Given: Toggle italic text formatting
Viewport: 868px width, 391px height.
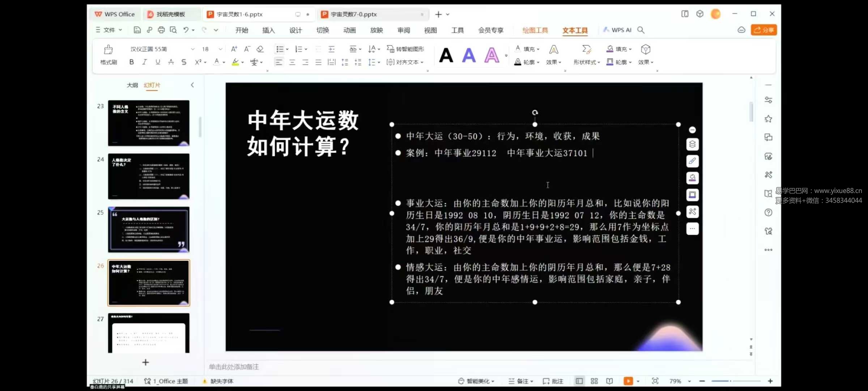Looking at the screenshot, I should 144,62.
